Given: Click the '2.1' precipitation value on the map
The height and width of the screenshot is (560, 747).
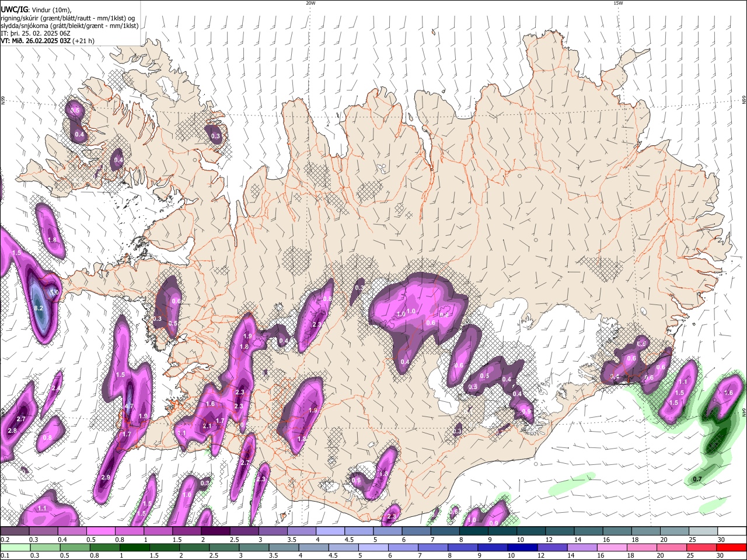Looking at the screenshot, I should coord(207,426).
